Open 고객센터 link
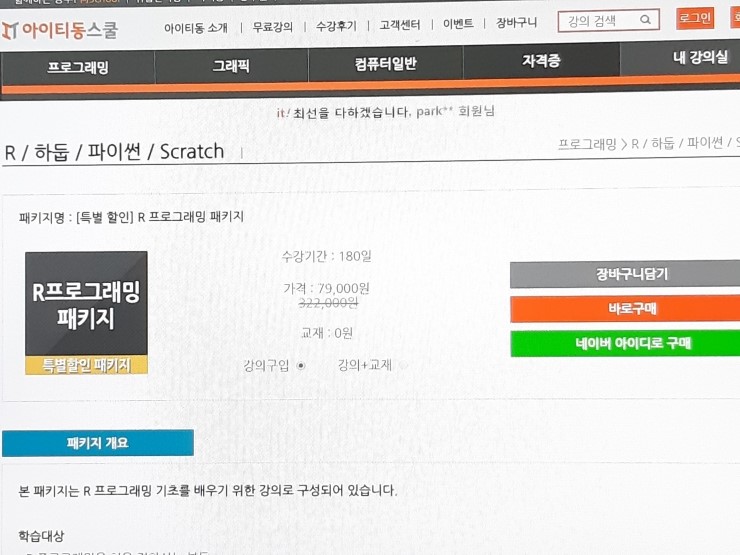The height and width of the screenshot is (555, 740). (400, 25)
